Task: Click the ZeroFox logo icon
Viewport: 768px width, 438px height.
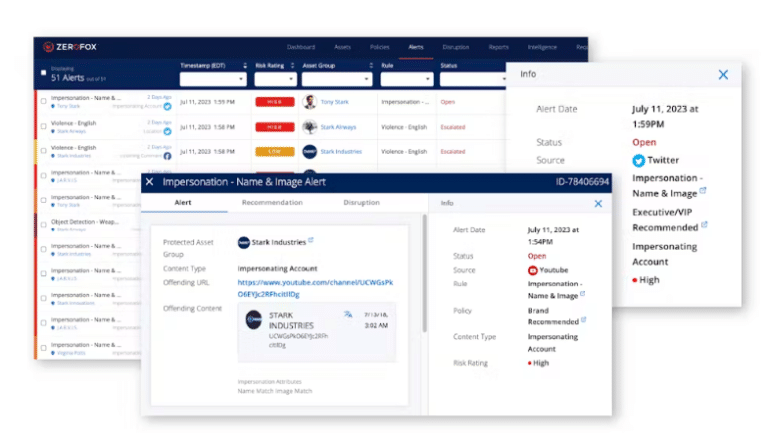Action: point(48,47)
